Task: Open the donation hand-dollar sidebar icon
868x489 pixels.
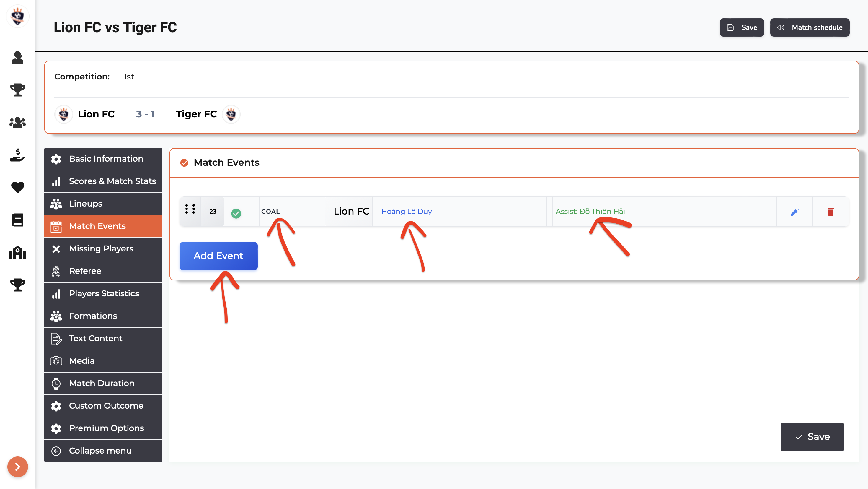Action: coord(17,155)
